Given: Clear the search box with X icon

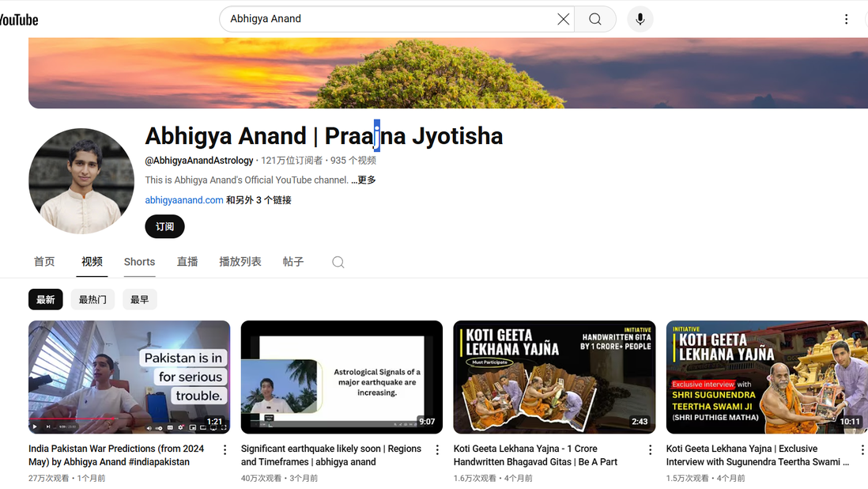Looking at the screenshot, I should [563, 19].
